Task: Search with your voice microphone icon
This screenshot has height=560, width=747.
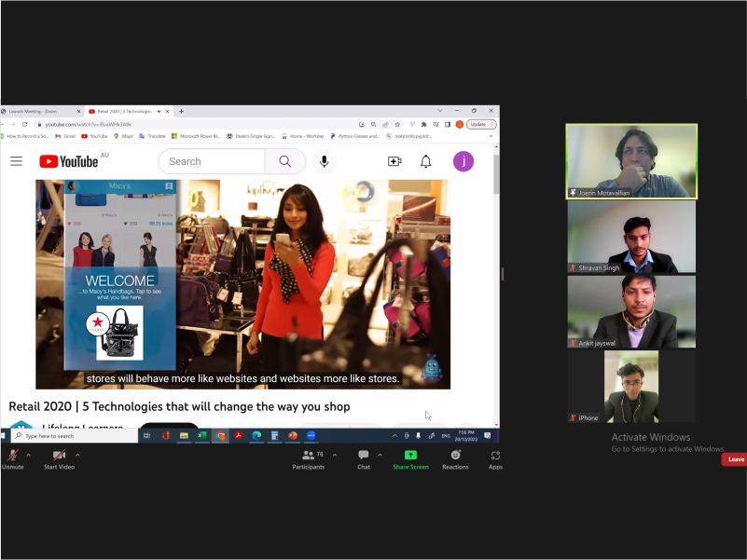Action: click(x=324, y=161)
